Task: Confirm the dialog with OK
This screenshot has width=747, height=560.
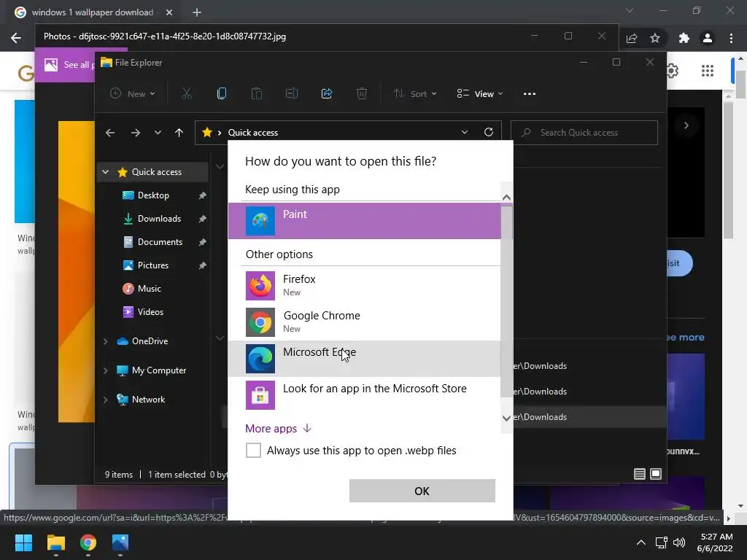Action: [x=422, y=491]
